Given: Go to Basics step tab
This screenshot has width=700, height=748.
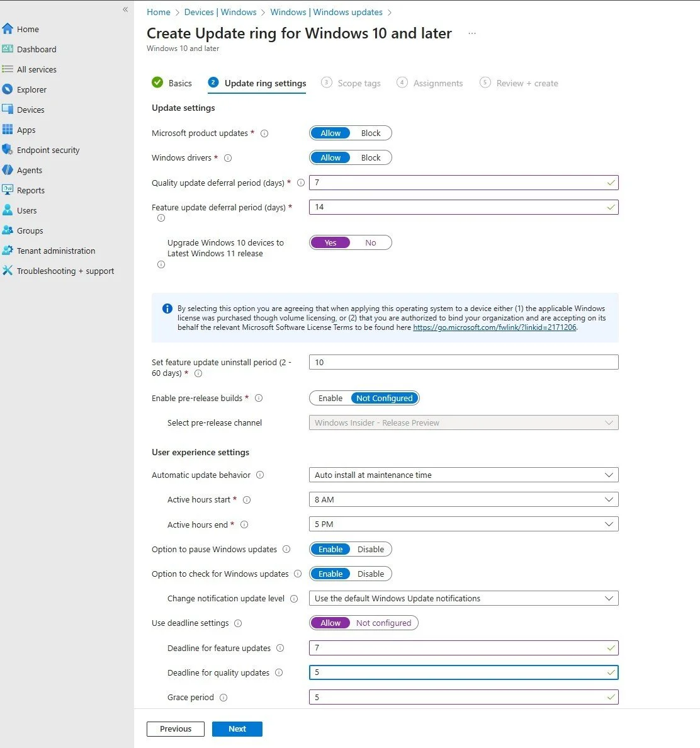Looking at the screenshot, I should coord(172,83).
